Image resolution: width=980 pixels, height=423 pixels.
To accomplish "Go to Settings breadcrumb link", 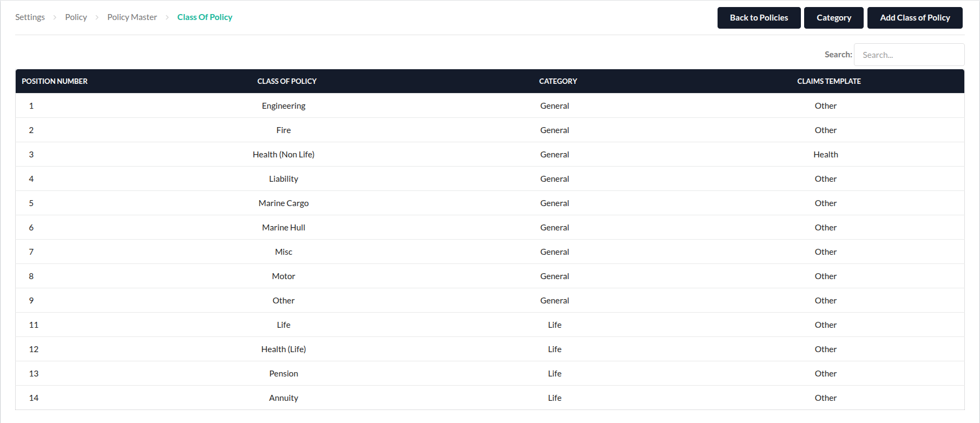I will coord(30,17).
